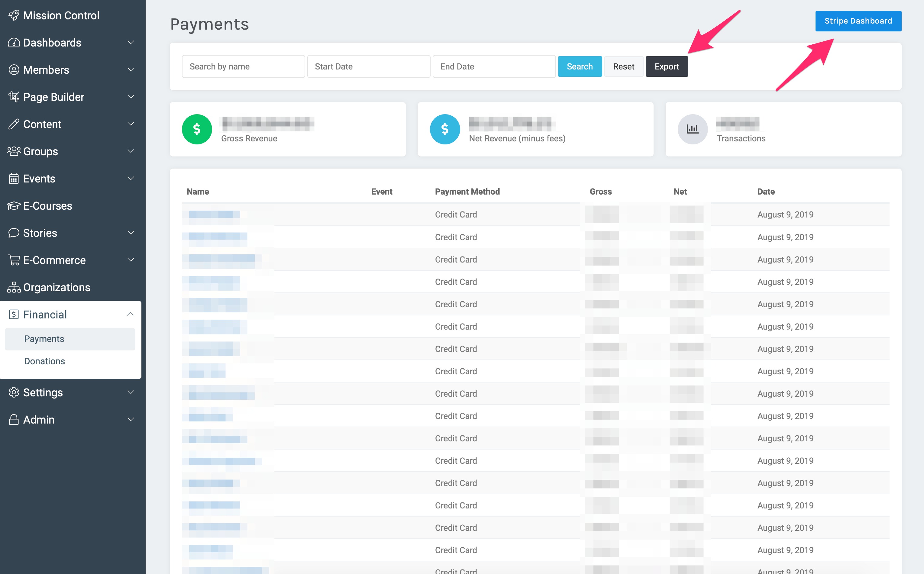Open the Stripe Dashboard
The width and height of the screenshot is (924, 574).
[x=858, y=21]
